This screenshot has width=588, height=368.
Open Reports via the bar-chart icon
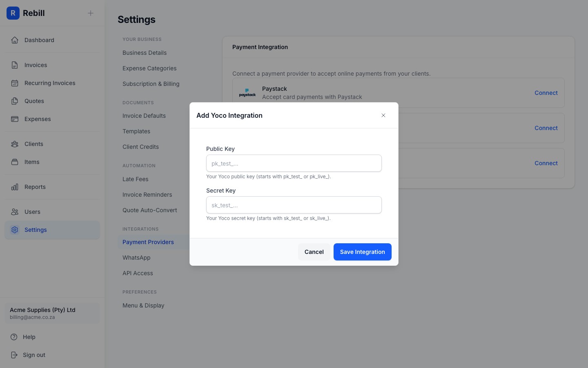click(15, 187)
